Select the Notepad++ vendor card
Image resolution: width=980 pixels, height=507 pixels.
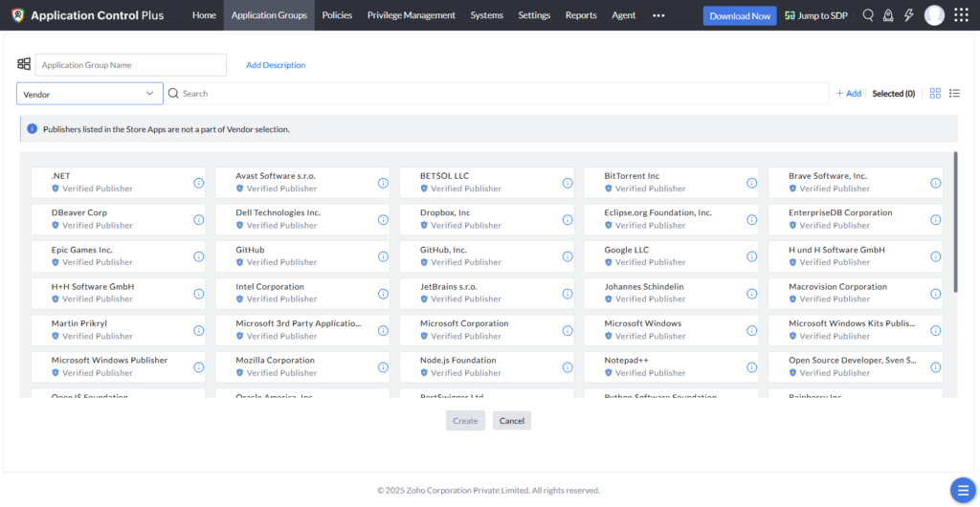click(x=671, y=367)
